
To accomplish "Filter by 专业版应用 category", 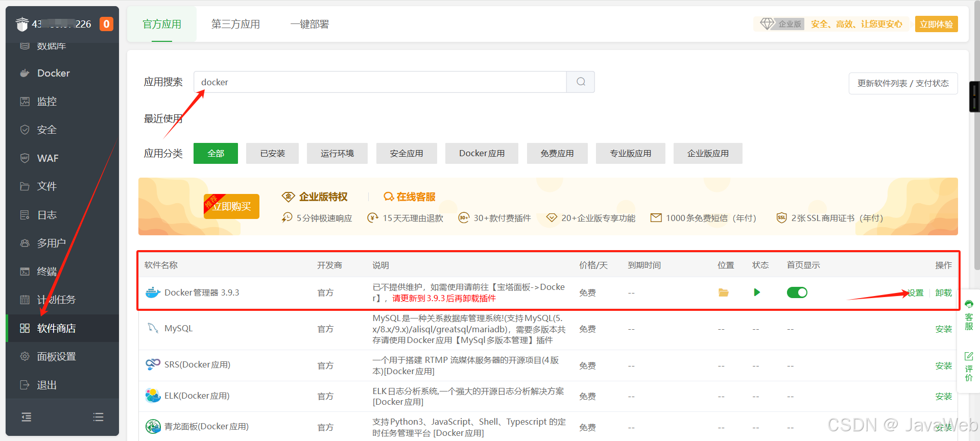I will click(631, 153).
